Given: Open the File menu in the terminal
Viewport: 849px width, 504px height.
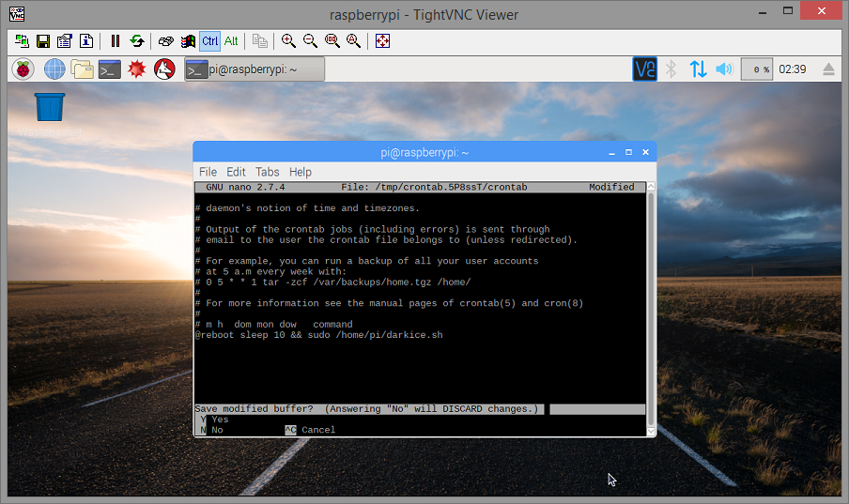Looking at the screenshot, I should point(208,172).
